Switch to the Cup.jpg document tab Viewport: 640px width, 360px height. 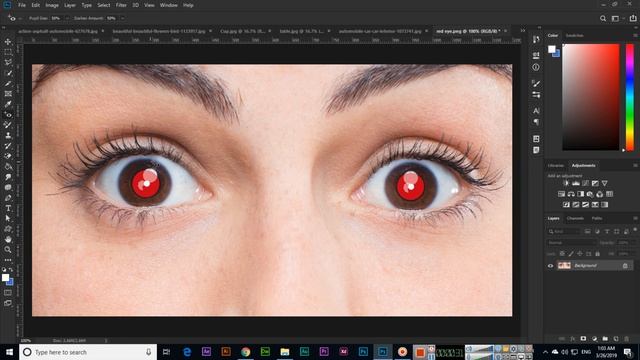(x=242, y=31)
